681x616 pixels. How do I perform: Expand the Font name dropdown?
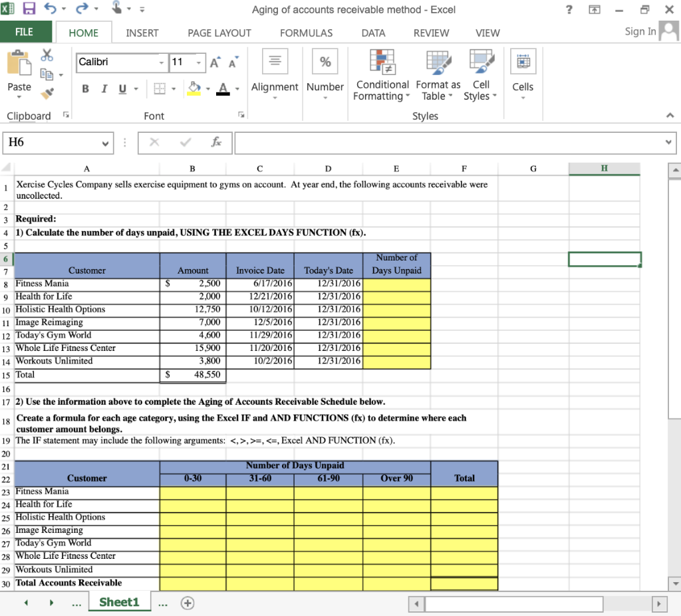coord(161,63)
